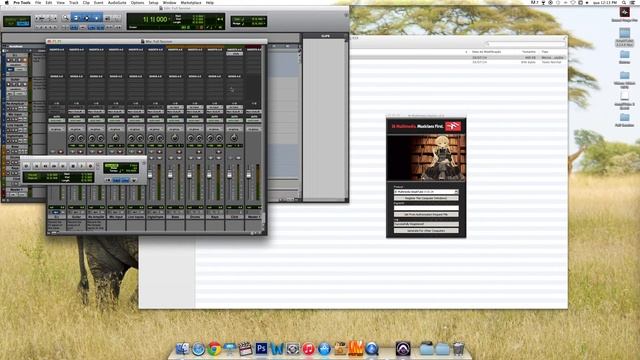This screenshot has height=360, width=640.
Task: Open Pro Tools icon in the Dock
Action: pos(403,349)
